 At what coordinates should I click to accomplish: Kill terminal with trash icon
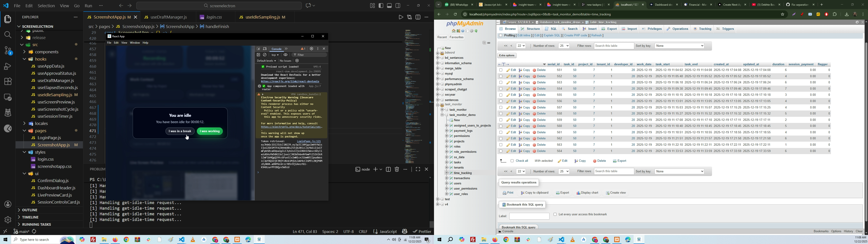click(x=397, y=169)
